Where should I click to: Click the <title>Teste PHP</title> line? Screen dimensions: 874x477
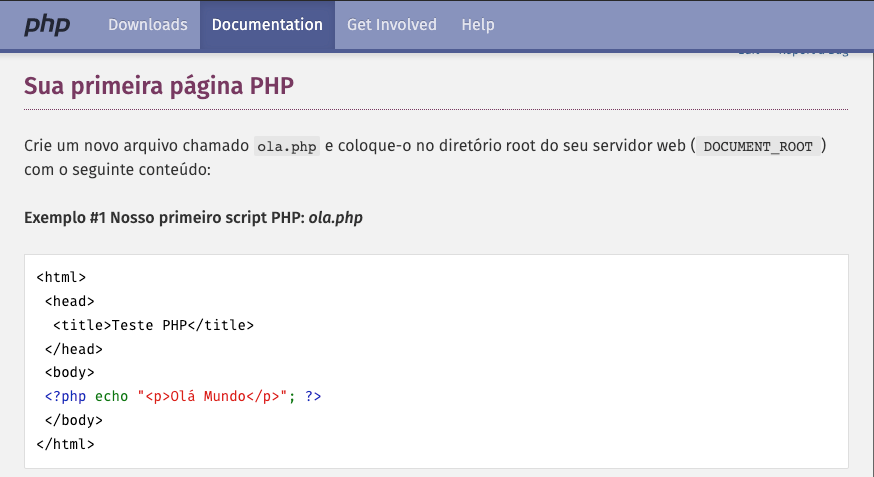pos(153,325)
